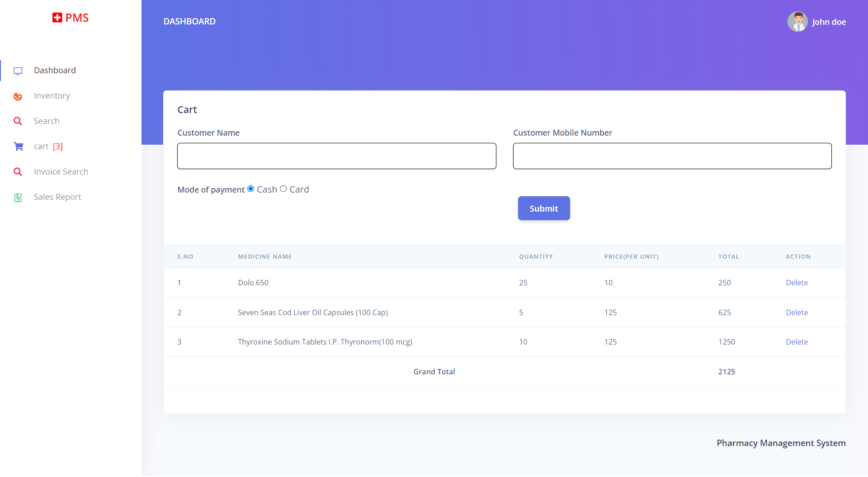Click John doe's avatar picture

click(x=797, y=22)
